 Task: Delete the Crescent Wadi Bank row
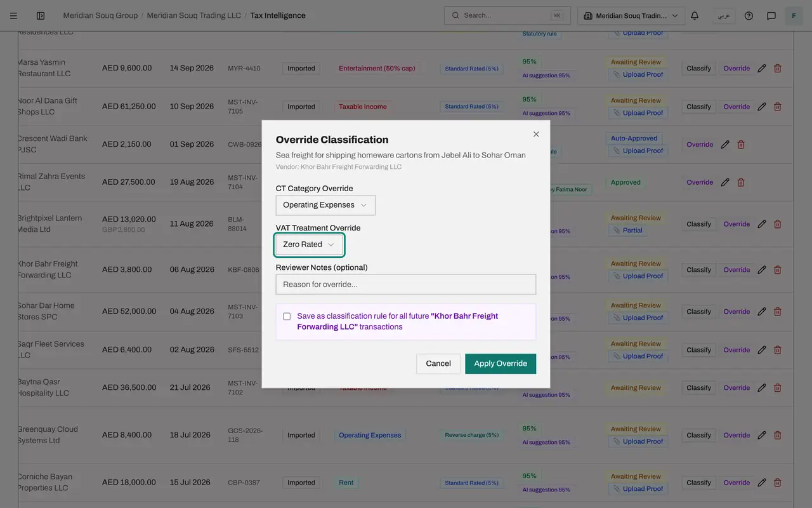point(741,145)
